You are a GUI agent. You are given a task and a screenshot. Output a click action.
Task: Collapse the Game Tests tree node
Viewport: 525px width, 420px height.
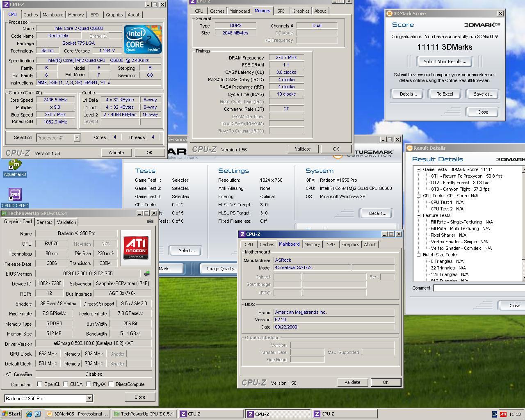pos(418,169)
